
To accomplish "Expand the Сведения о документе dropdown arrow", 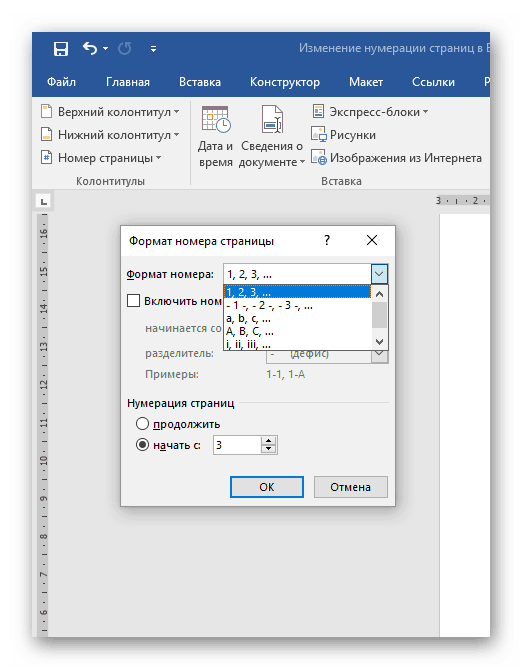I will [x=303, y=162].
